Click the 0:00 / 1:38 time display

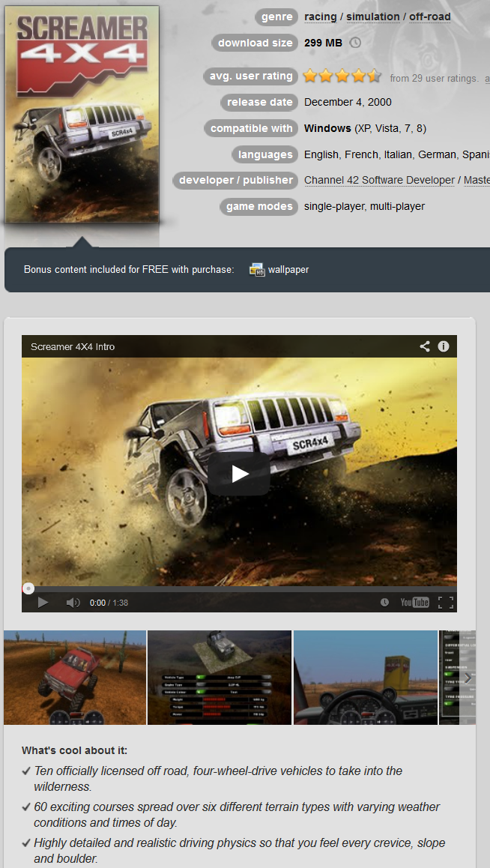(x=109, y=603)
